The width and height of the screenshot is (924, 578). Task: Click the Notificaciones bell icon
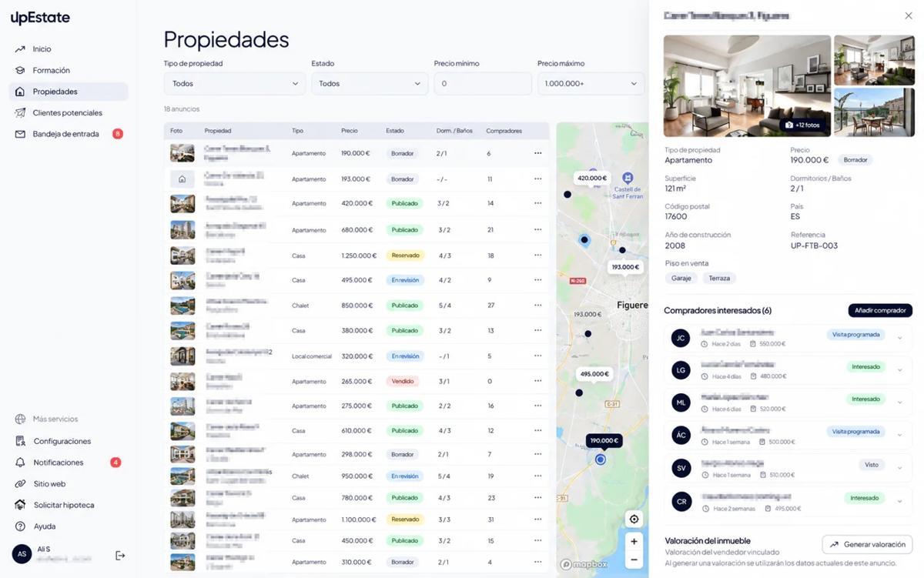(20, 463)
